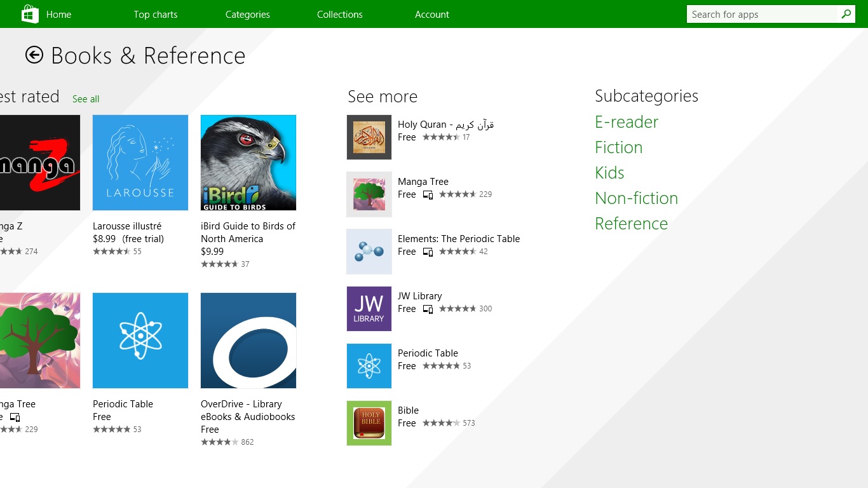Click the OverDrive rating showing 862 reviews
This screenshot has width=868, height=488.
(x=227, y=442)
